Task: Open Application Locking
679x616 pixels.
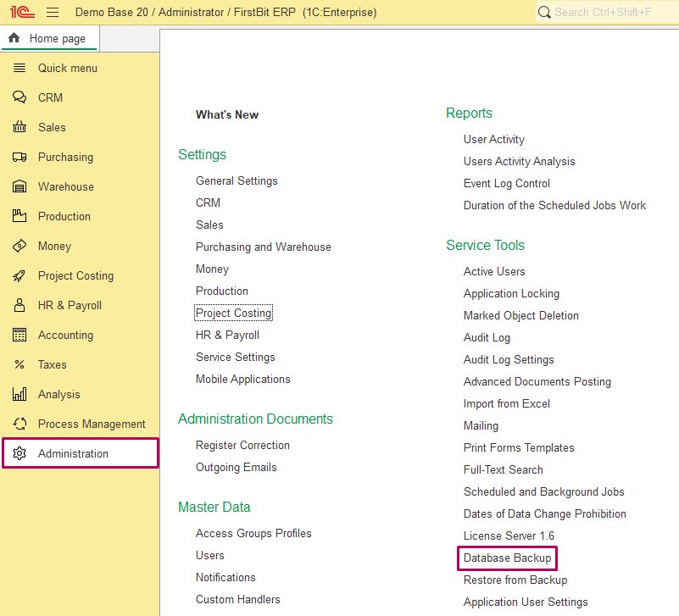Action: 511,293
